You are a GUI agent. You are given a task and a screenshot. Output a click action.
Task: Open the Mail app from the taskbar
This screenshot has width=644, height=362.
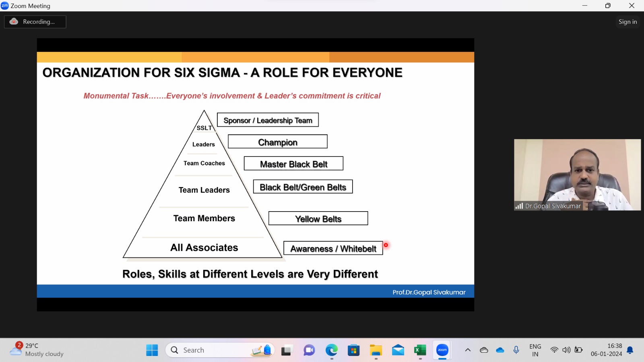coord(398,350)
